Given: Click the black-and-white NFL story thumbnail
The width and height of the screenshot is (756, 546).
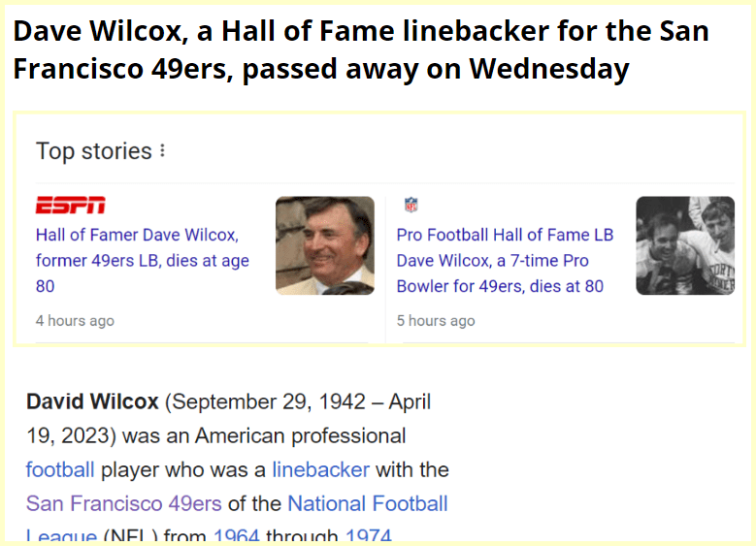Looking at the screenshot, I should (x=684, y=245).
